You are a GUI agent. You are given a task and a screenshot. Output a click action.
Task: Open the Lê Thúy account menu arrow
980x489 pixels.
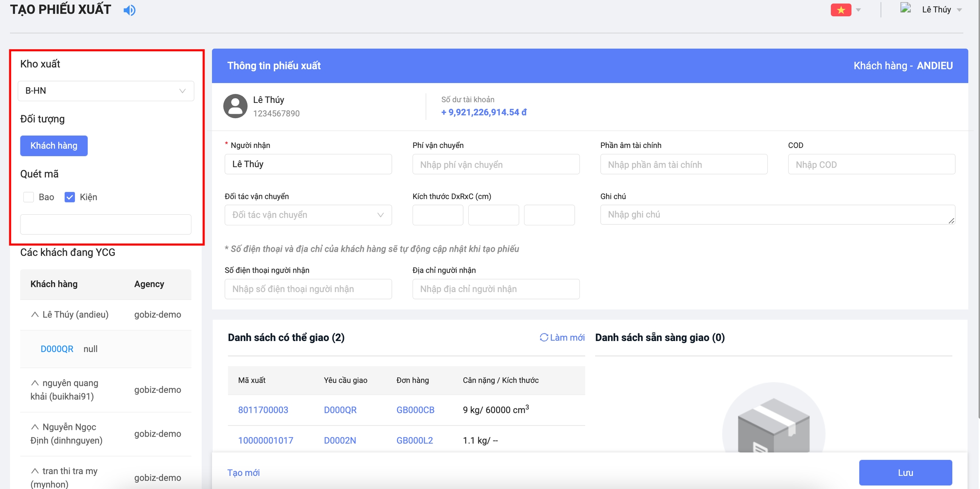(x=960, y=10)
